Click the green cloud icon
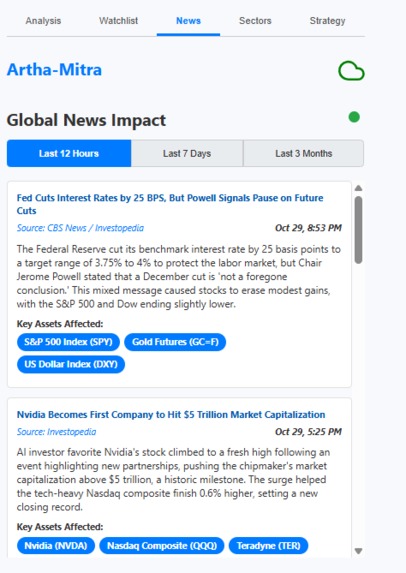Screen dimensions: 406x573 point(351,71)
